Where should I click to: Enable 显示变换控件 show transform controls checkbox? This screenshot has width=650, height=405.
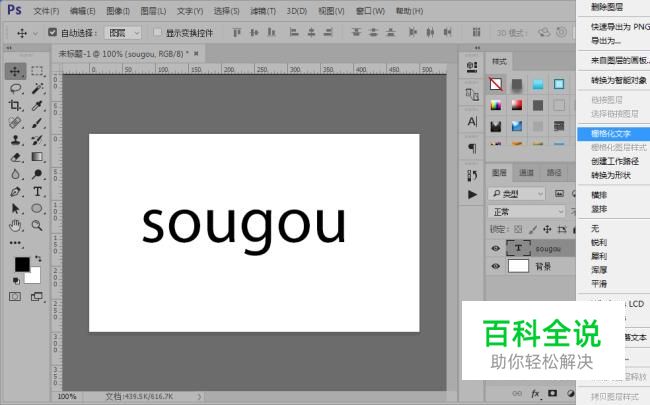pyautogui.click(x=158, y=32)
